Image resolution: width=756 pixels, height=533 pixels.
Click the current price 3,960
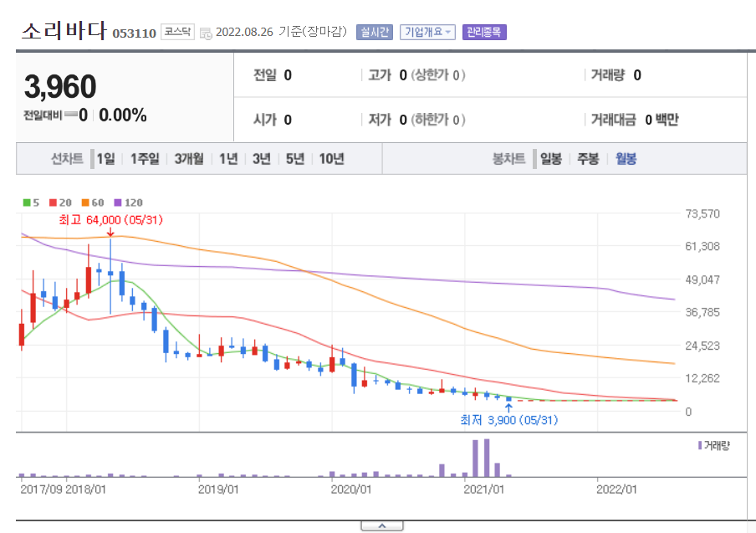click(60, 87)
